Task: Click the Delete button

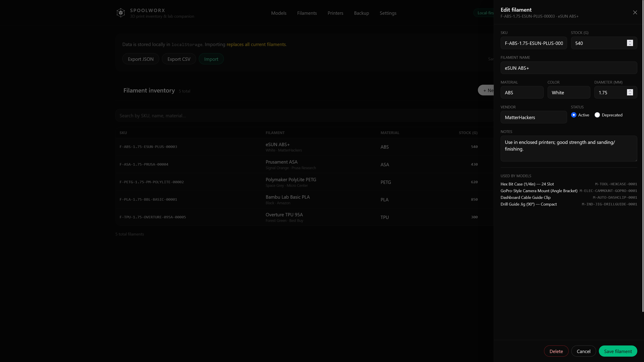Action: point(556,351)
